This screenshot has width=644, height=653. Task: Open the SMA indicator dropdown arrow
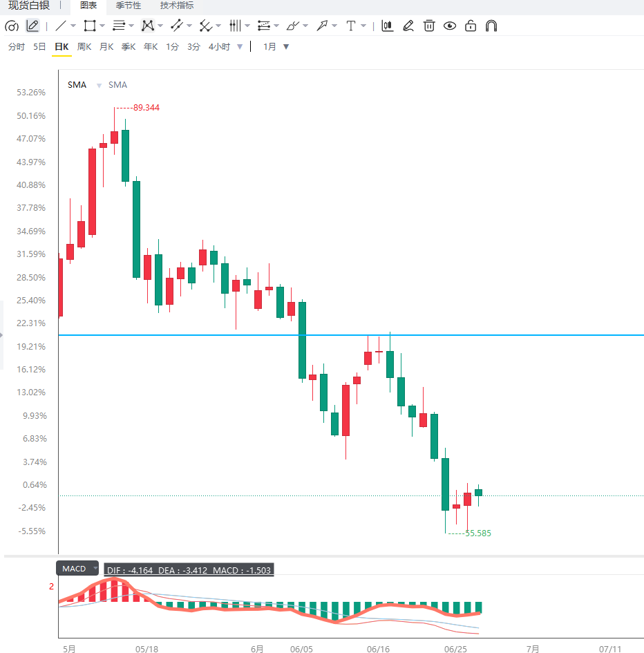(x=99, y=86)
